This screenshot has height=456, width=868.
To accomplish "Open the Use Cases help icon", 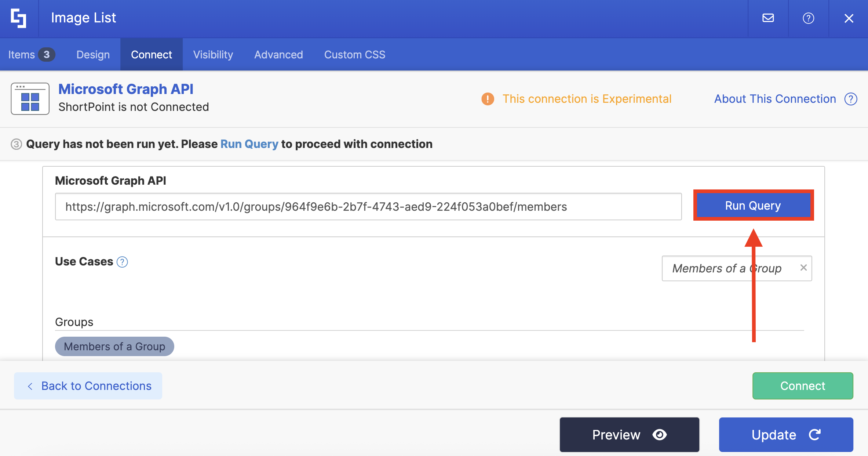I will pos(122,262).
